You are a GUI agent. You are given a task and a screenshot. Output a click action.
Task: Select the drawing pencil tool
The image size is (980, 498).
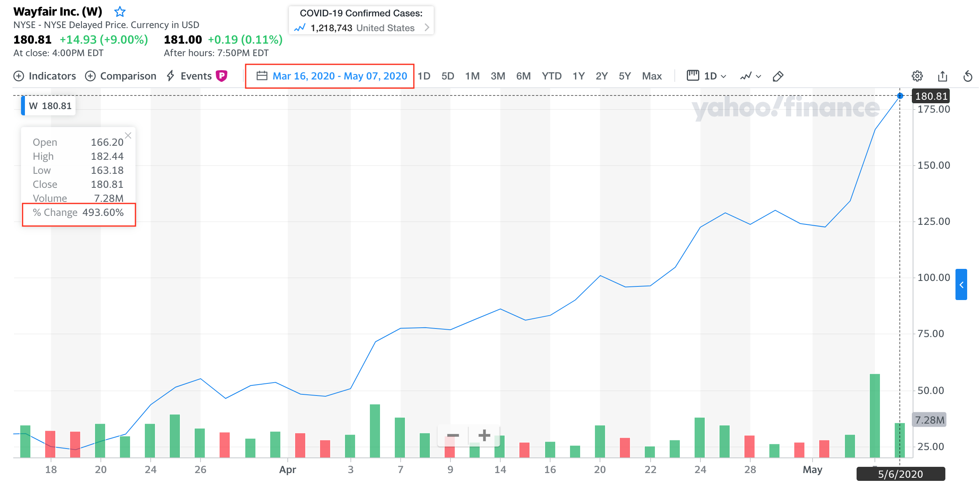(x=778, y=76)
